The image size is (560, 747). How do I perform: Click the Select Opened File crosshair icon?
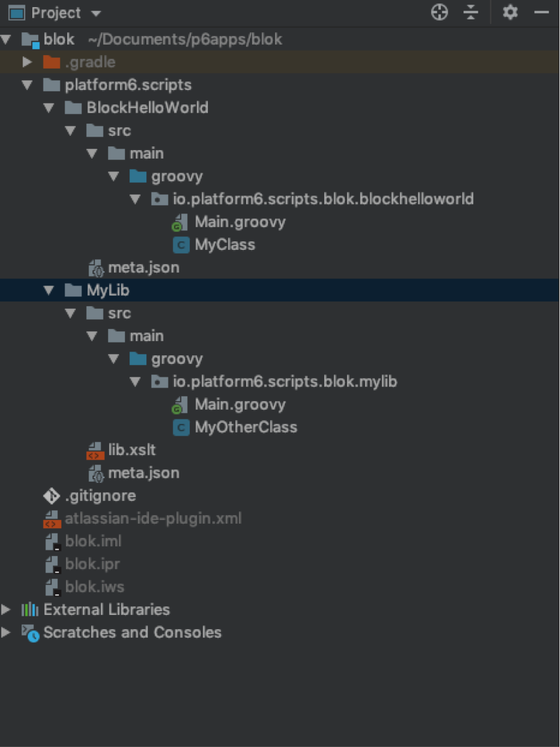coord(439,12)
